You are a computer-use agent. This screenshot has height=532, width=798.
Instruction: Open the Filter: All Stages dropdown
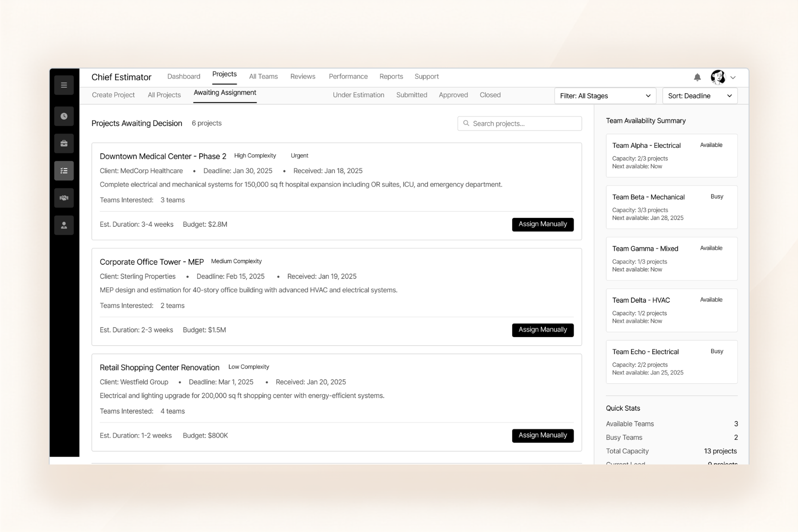tap(605, 96)
